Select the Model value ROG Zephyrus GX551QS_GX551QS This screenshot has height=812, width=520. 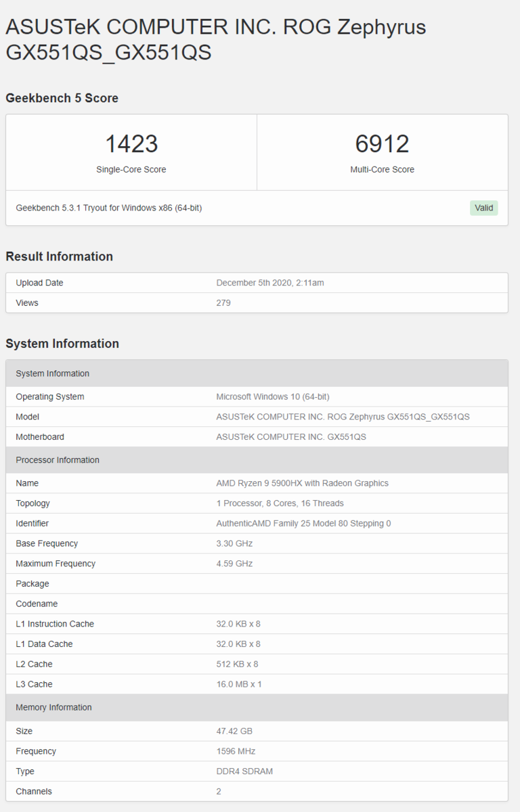pyautogui.click(x=343, y=417)
